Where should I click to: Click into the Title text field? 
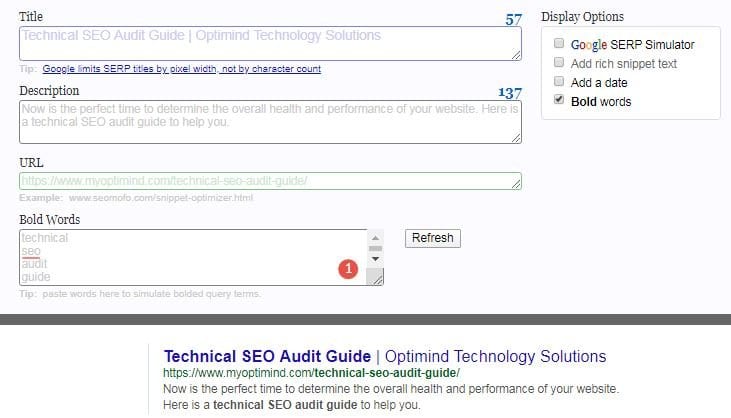click(270, 43)
